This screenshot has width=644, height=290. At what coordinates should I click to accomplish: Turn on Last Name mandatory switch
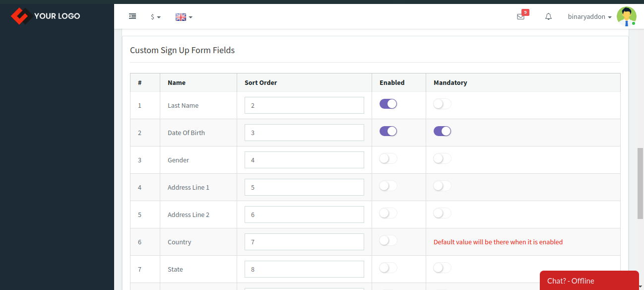point(442,104)
